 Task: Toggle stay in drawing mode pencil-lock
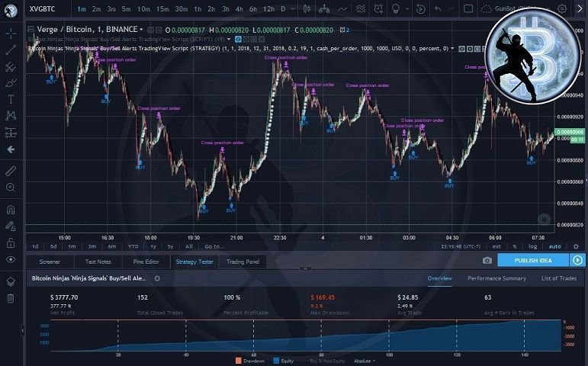pos(11,226)
